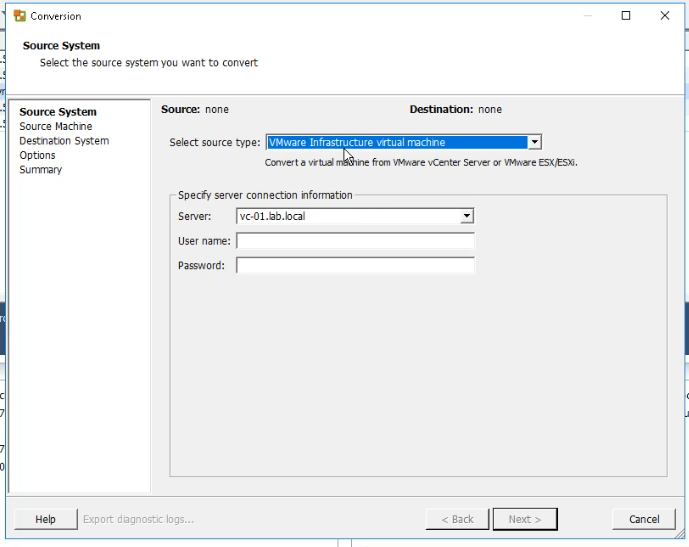Click Export diagnostic logs link
The image size is (689, 547).
click(x=138, y=519)
